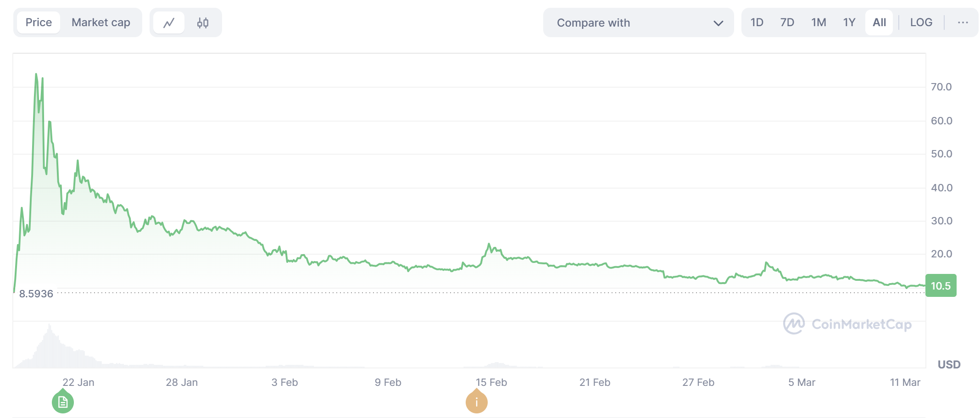The height and width of the screenshot is (418, 980).
Task: Toggle LOG scale on the chart
Action: pos(921,22)
